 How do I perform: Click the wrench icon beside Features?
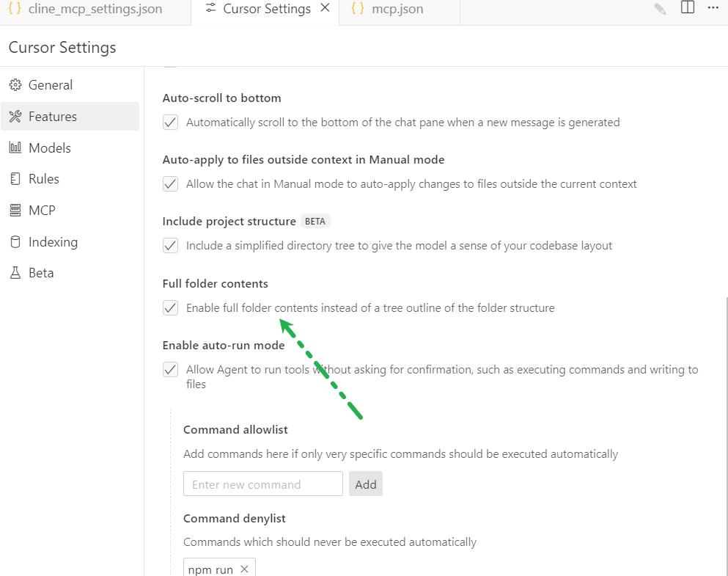coord(15,117)
